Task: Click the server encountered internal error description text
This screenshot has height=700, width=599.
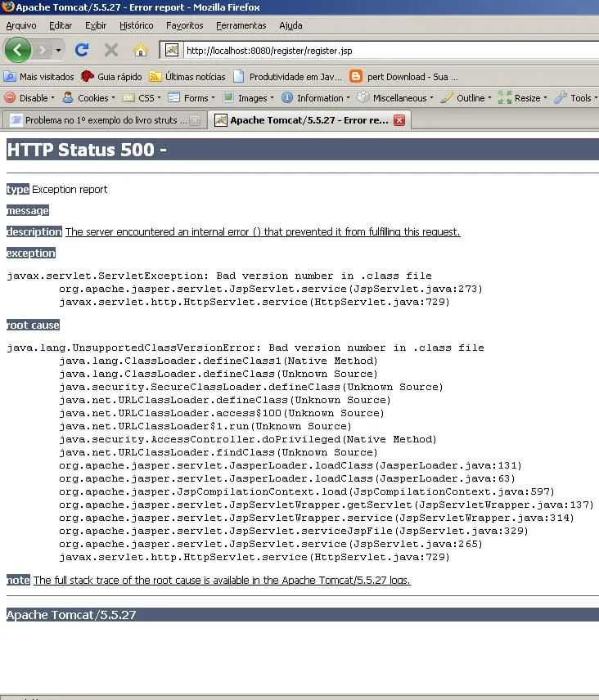Action: [263, 231]
